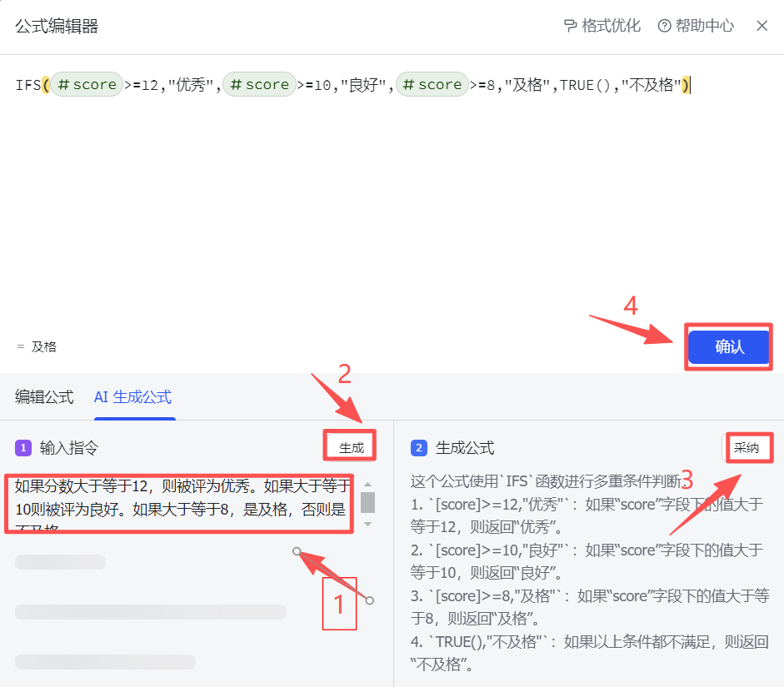Select the first score field chip
Viewport: 784px width, 687px height.
point(86,84)
